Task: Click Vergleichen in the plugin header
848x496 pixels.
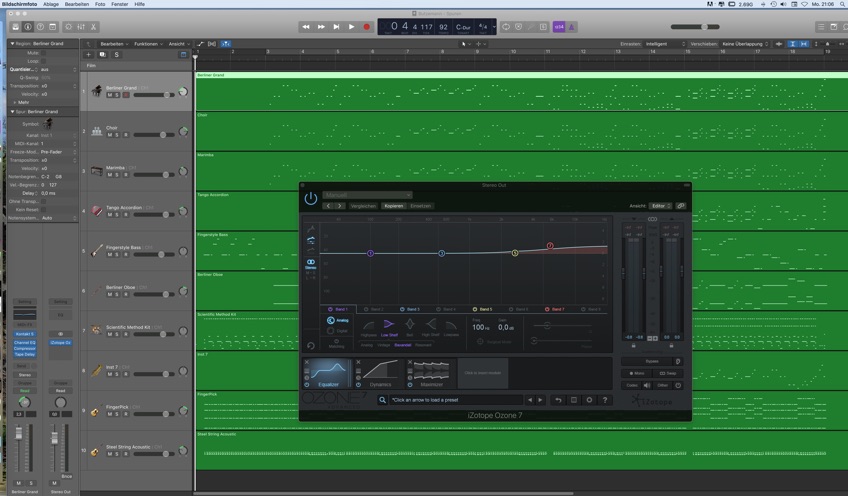Action: point(363,206)
